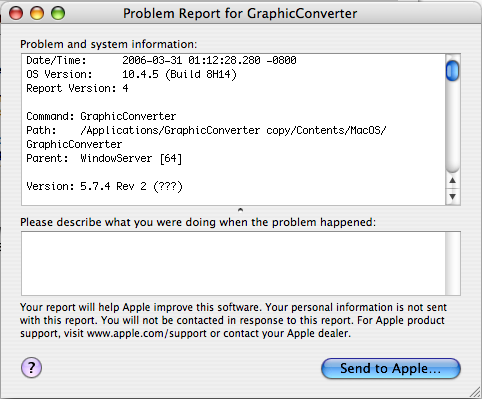Close the Problem Report window
The height and width of the screenshot is (399, 482).
coord(16,13)
